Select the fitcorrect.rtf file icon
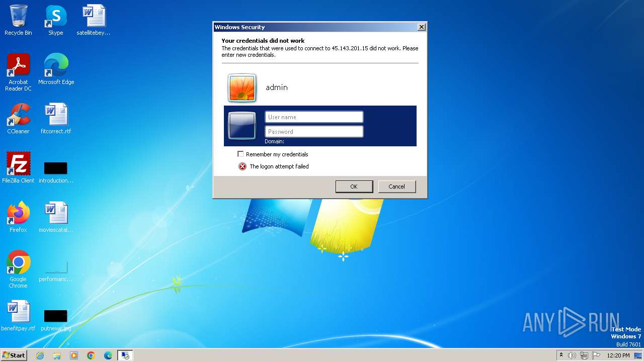This screenshot has width=644, height=362. click(x=56, y=119)
